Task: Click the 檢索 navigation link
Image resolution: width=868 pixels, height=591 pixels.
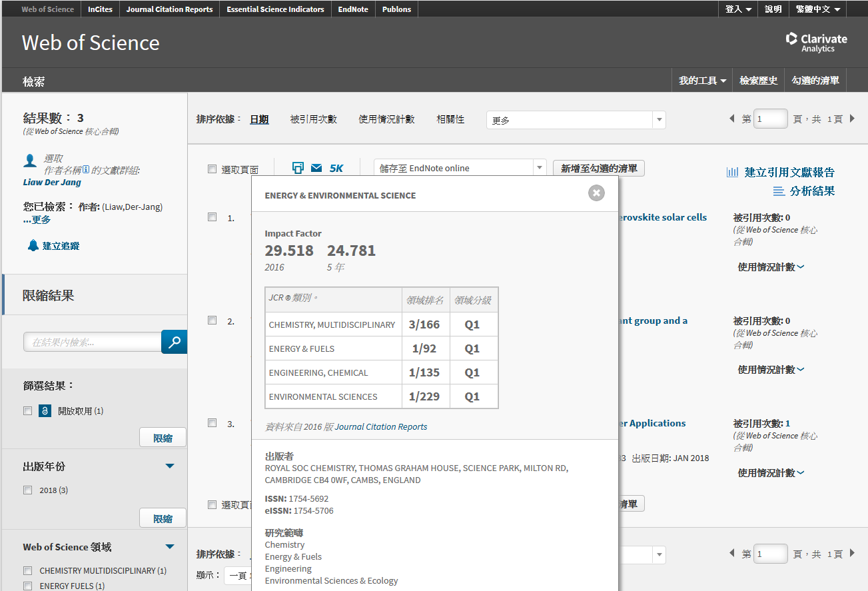Action: click(x=34, y=81)
